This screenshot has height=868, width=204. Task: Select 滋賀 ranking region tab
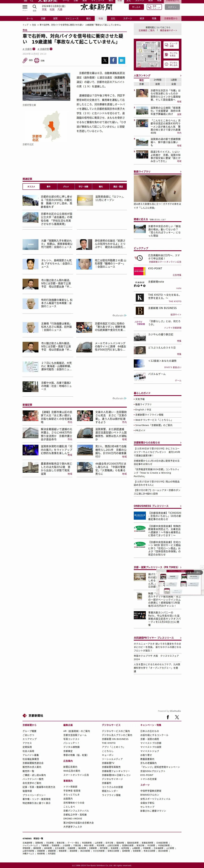157,84
